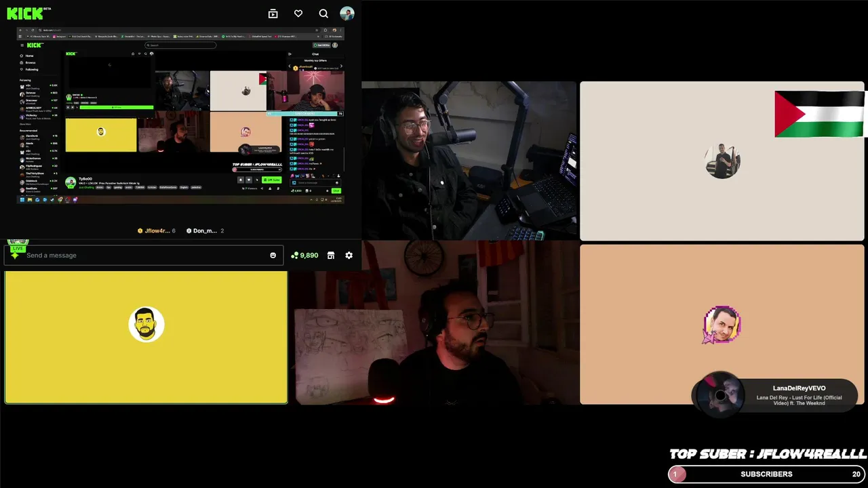Open the heart following icon in top bar
868x488 pixels.
click(x=298, y=14)
